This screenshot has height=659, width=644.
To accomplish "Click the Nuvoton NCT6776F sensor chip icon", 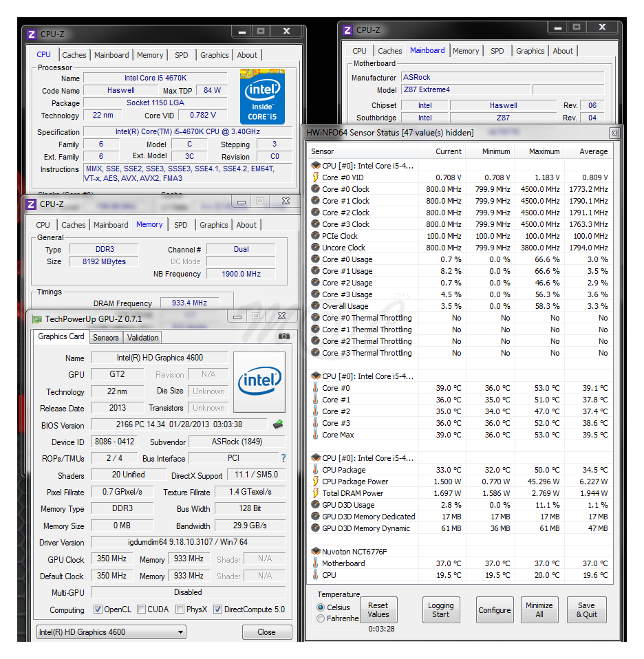I will pyautogui.click(x=316, y=552).
